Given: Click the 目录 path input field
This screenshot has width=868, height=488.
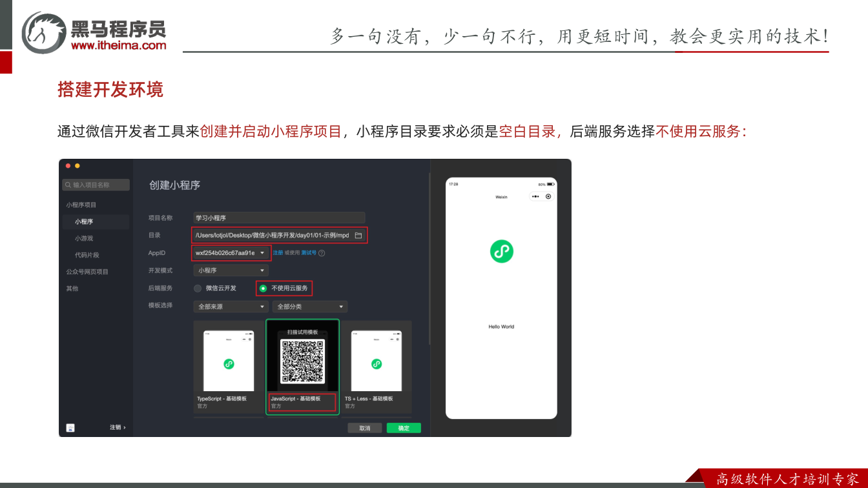Looking at the screenshot, I should [x=279, y=236].
